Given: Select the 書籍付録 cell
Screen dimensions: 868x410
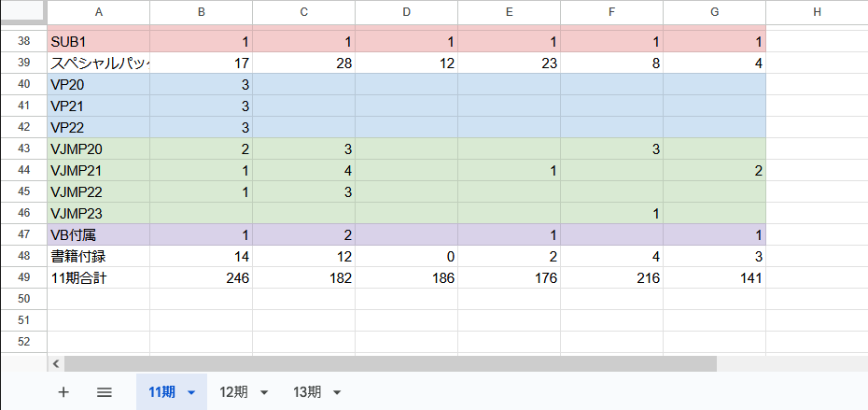Looking at the screenshot, I should pos(98,256).
